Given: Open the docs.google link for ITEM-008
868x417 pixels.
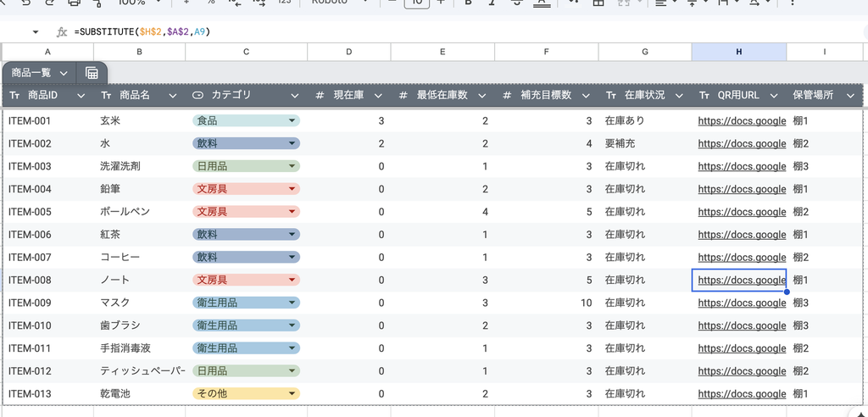Looking at the screenshot, I should [742, 281].
